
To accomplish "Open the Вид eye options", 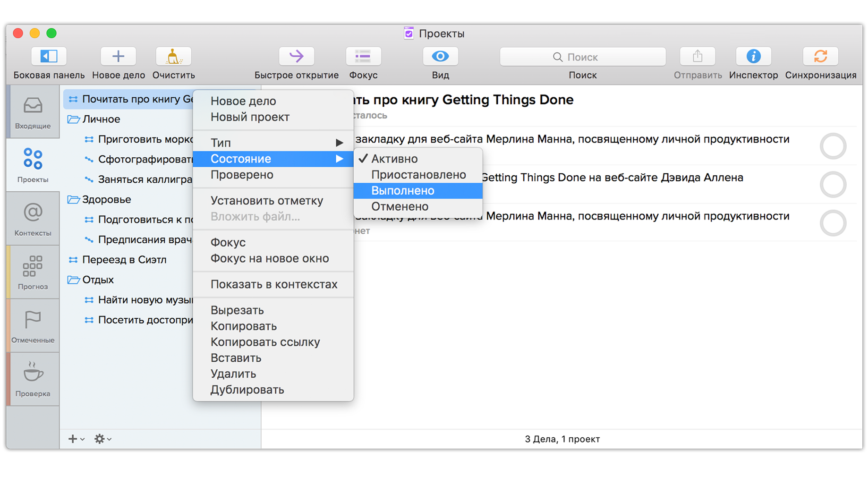I will (x=440, y=57).
